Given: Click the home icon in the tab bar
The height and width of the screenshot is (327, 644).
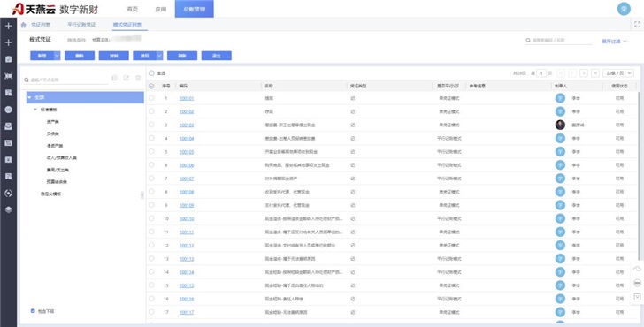Looking at the screenshot, I should [23, 25].
